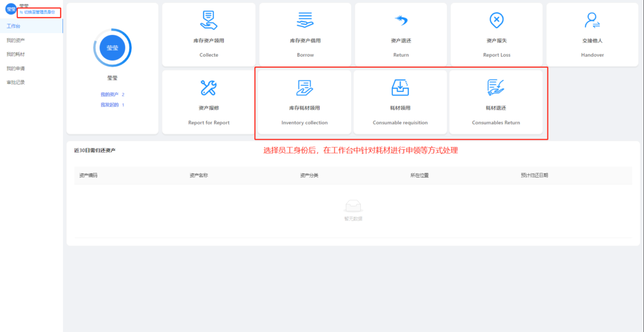Open 我的资产 in the sidebar menu

tap(16, 40)
